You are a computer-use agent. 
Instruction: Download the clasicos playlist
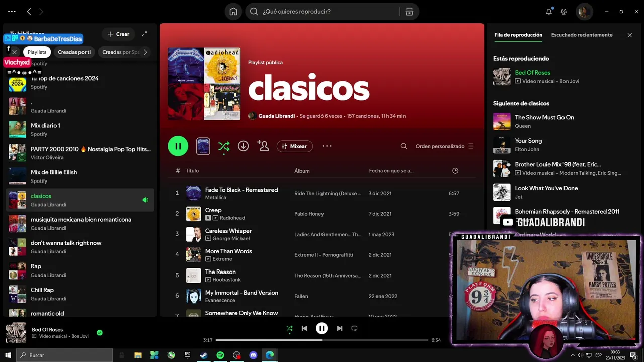(x=243, y=146)
